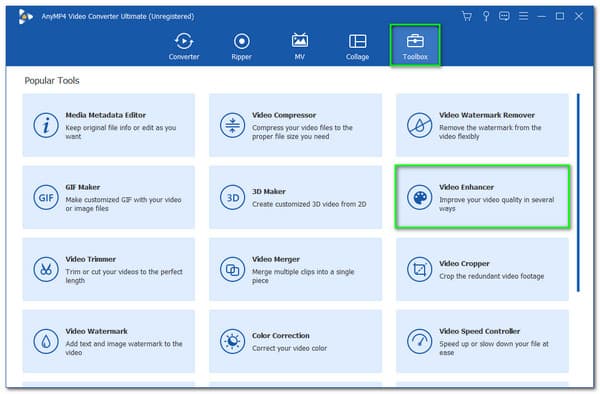600x394 pixels.
Task: Click the 3D Maker icon
Action: (x=232, y=197)
